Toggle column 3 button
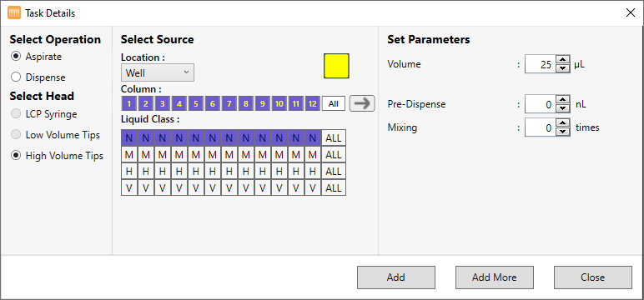 [162, 104]
